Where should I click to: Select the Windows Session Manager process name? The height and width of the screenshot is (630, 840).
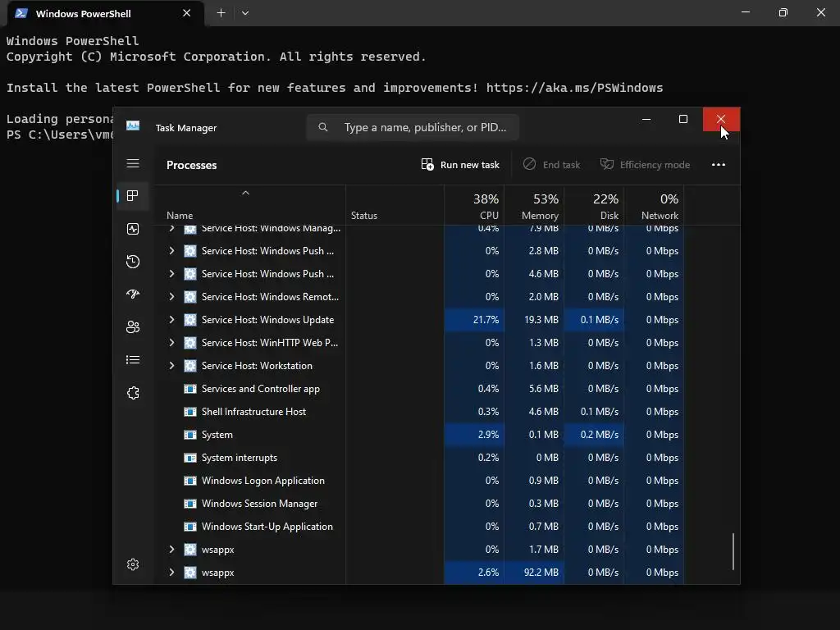[259, 504]
